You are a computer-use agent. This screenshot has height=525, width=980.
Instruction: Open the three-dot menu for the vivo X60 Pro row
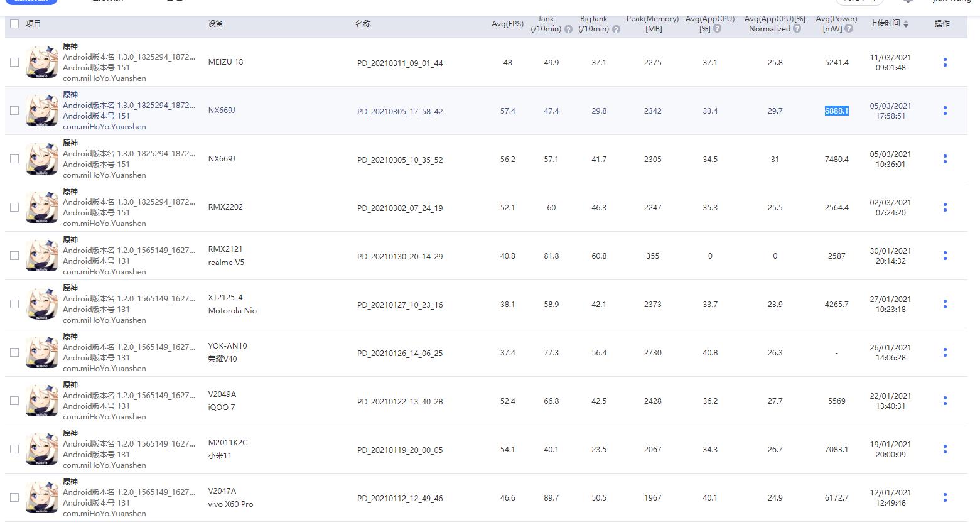point(945,497)
